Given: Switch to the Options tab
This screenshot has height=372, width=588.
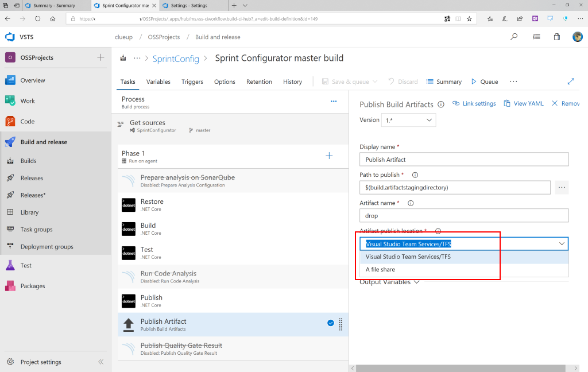Looking at the screenshot, I should click(225, 82).
